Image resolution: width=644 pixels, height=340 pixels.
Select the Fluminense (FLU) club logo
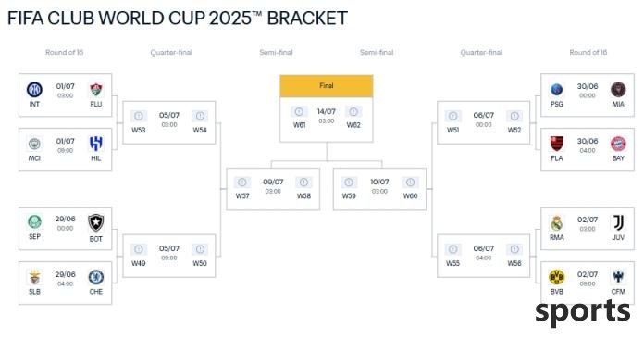click(x=95, y=89)
